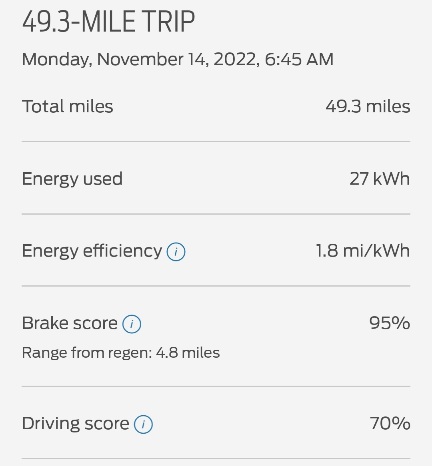
Task: Click the 95% brake score value
Action: tap(390, 323)
